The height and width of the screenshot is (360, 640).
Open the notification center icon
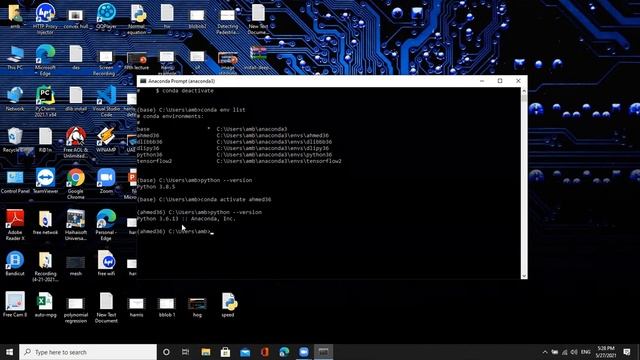(627, 352)
